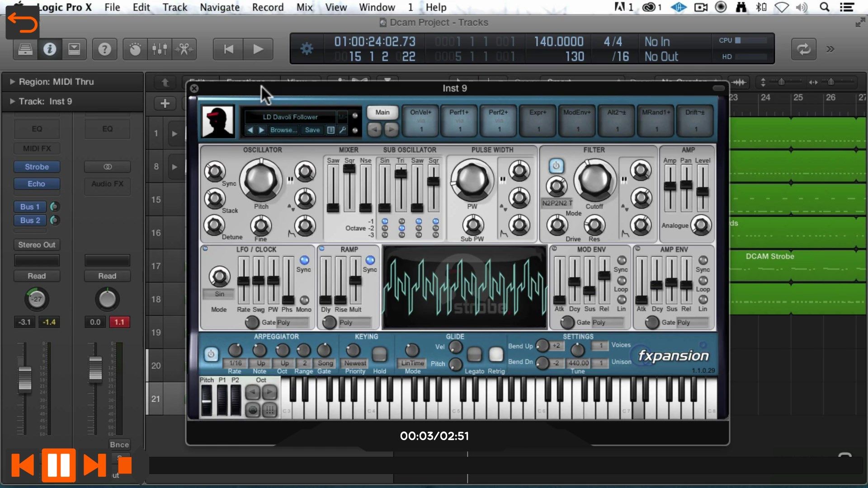Open the Track menu
This screenshot has height=488, width=868.
tap(175, 7)
